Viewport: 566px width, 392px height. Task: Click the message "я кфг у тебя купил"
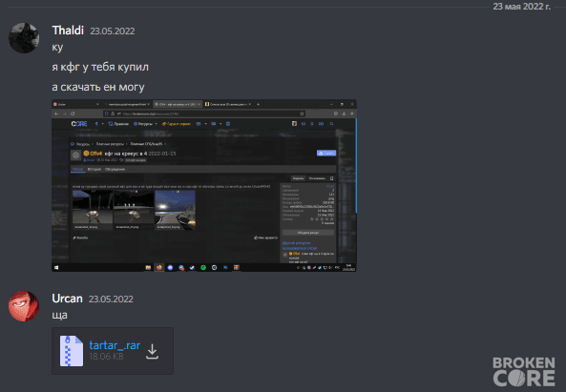(100, 67)
